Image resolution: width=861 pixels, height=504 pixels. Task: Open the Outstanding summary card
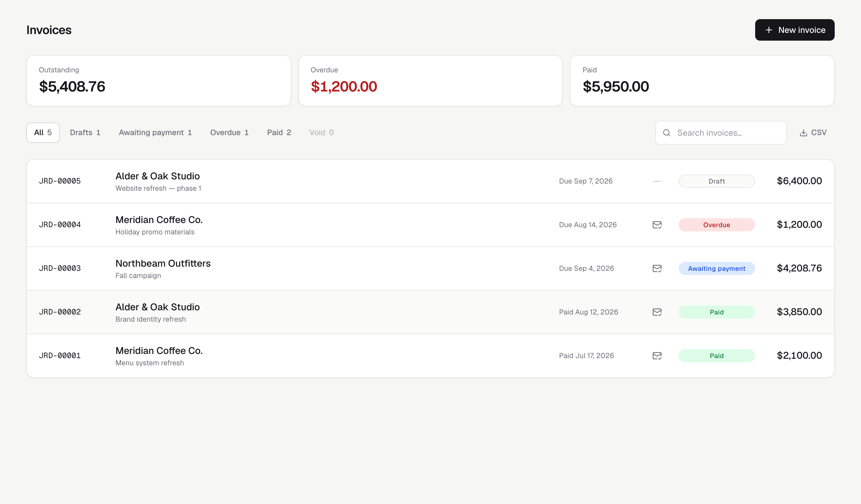[158, 81]
